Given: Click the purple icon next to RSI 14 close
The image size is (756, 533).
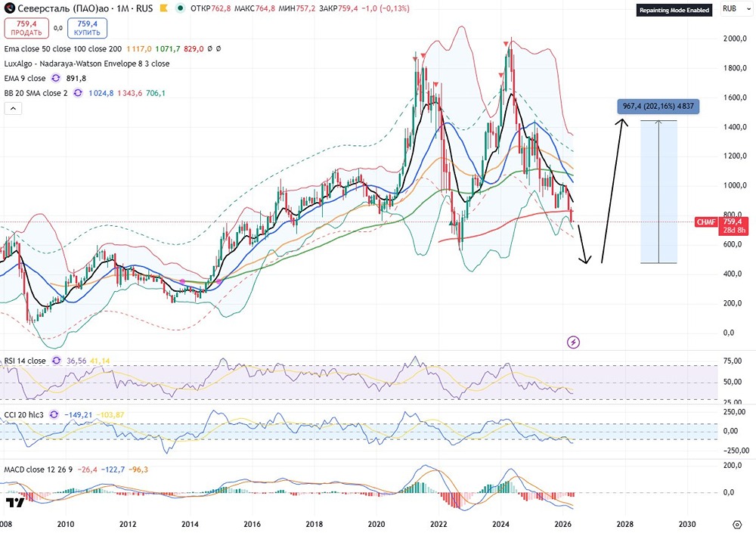Looking at the screenshot, I should coord(57,361).
